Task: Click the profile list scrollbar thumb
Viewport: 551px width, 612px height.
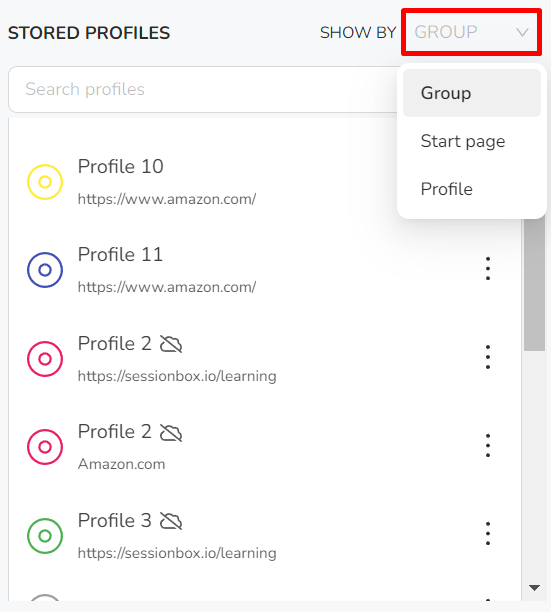Action: point(534,285)
